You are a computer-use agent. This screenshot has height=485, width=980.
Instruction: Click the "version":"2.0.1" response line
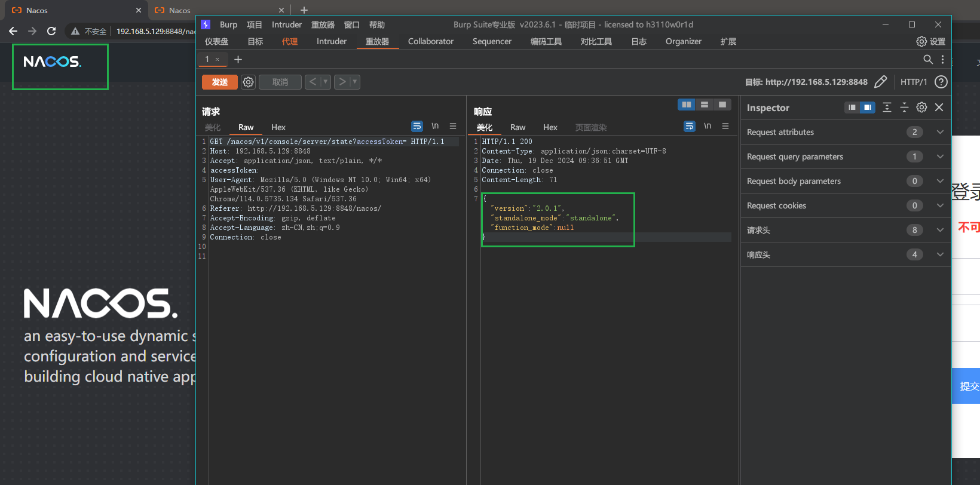pyautogui.click(x=527, y=208)
